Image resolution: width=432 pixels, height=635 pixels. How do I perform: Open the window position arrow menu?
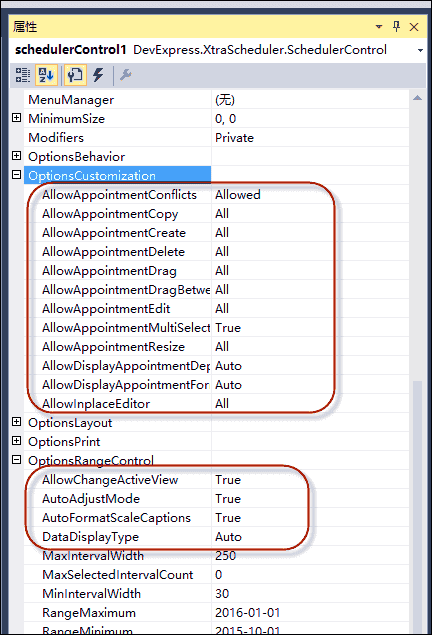[x=379, y=27]
